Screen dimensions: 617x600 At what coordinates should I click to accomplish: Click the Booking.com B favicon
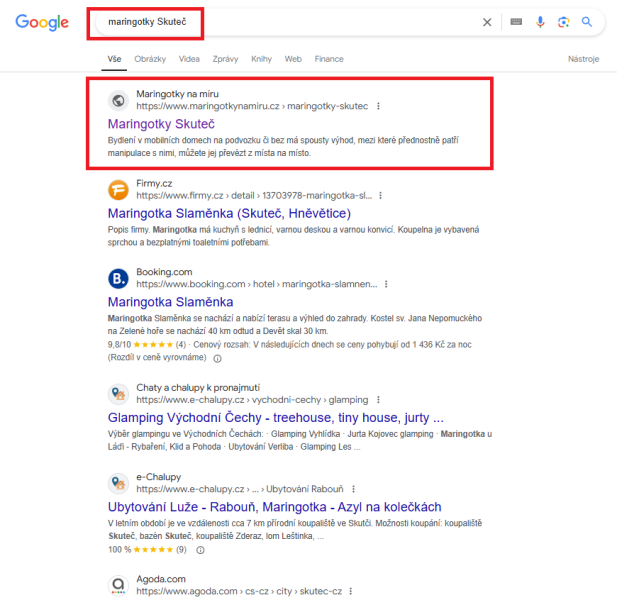(118, 279)
